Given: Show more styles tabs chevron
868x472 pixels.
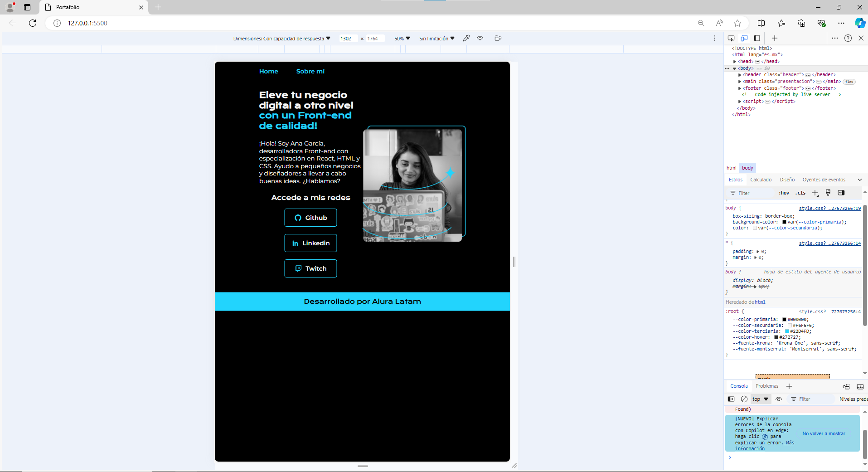Looking at the screenshot, I should (860, 180).
